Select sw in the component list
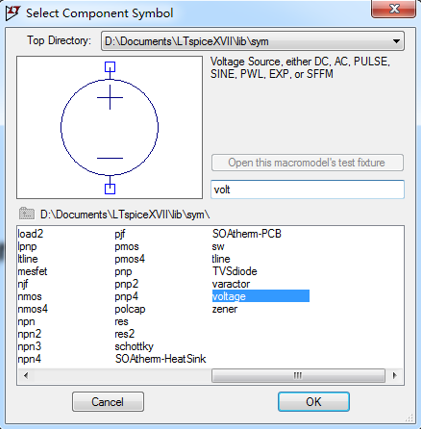Viewport: 421px width, 429px height. coord(218,246)
